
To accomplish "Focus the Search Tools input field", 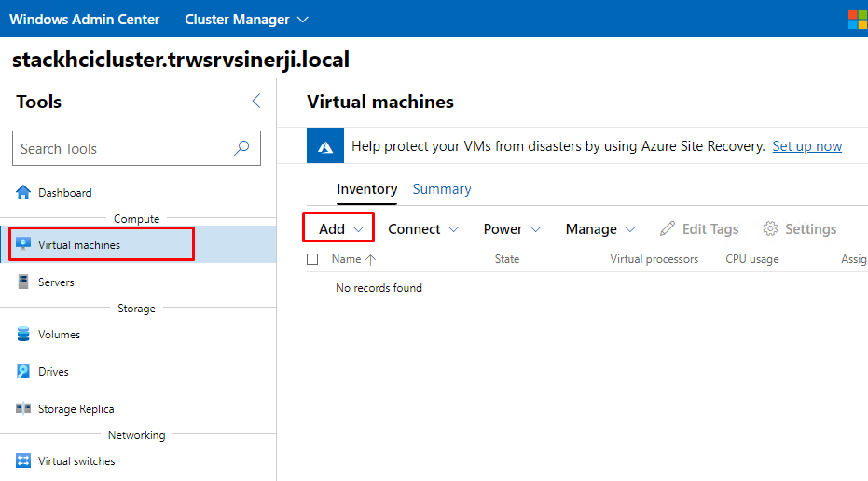I will tap(136, 148).
